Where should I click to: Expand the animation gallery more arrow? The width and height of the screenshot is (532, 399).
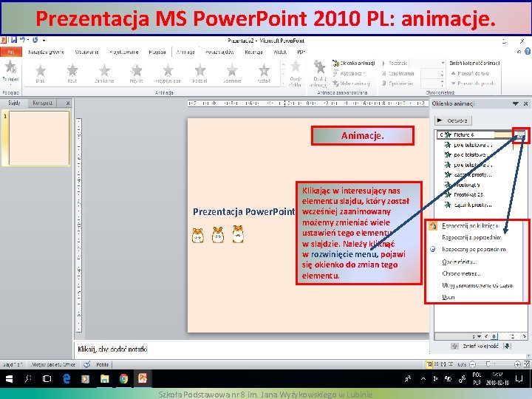tap(284, 83)
